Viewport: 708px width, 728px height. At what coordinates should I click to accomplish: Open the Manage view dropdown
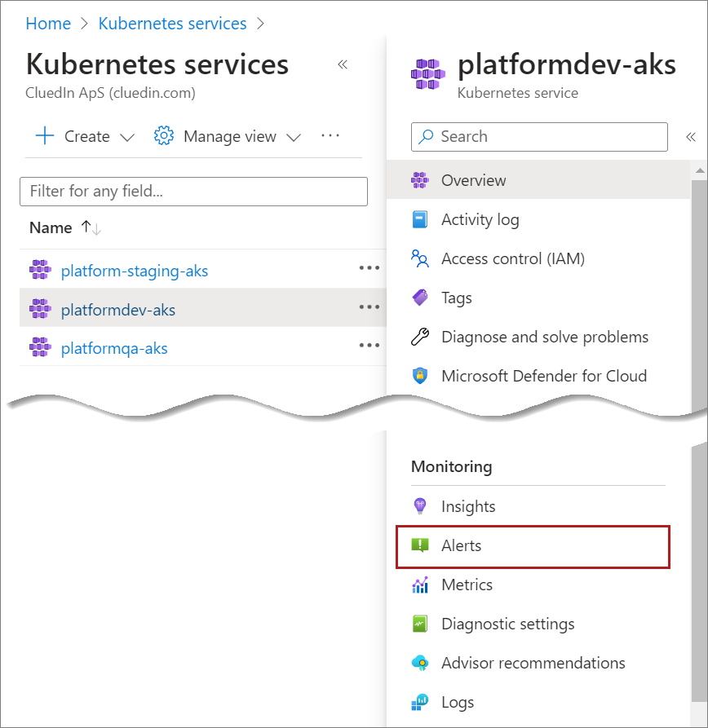(230, 137)
